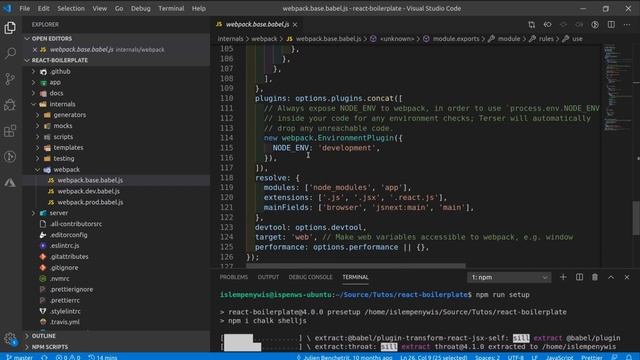
Task: Expand the app folder
Action: click(x=116, y=82)
